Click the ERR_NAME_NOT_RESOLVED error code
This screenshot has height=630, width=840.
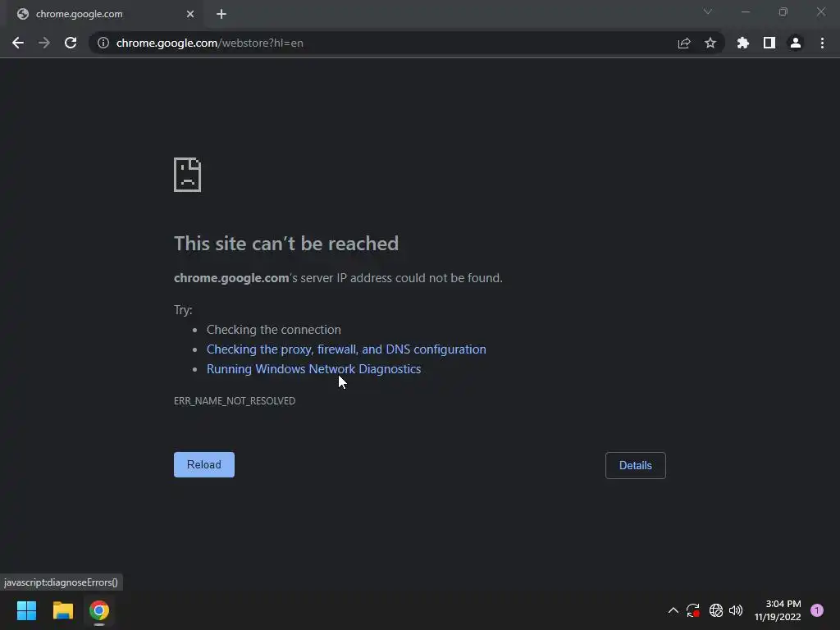235,400
